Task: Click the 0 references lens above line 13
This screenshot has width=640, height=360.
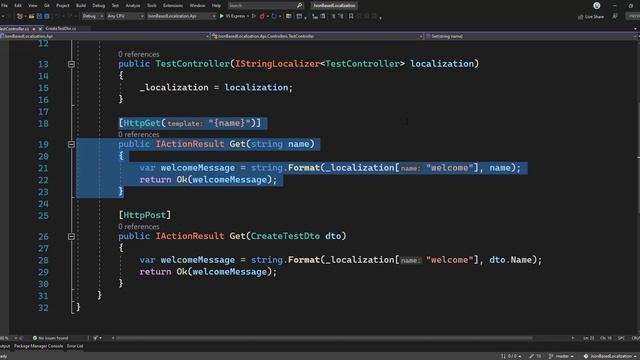Action: point(139,54)
